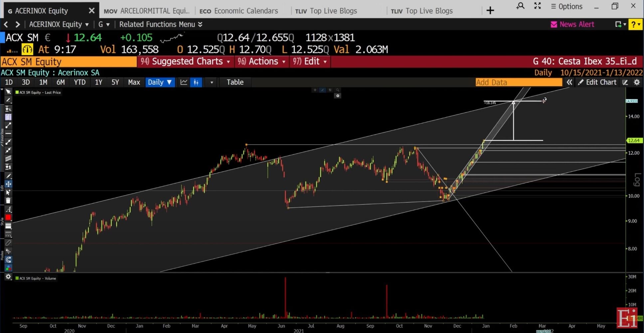
Task: Switch to line chart type
Action: click(x=184, y=82)
